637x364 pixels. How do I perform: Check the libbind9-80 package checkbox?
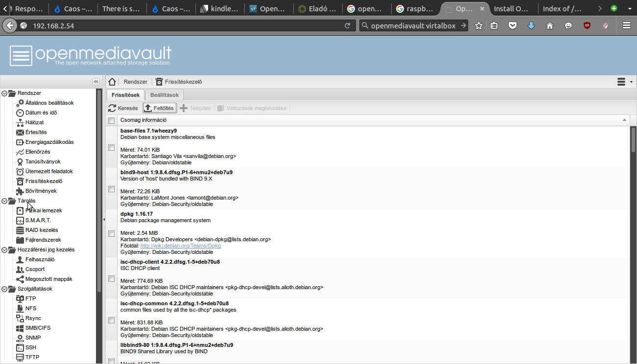click(112, 361)
